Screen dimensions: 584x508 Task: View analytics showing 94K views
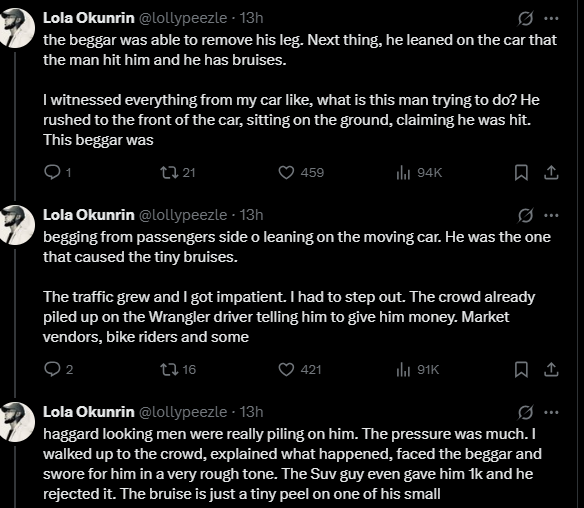pos(419,172)
